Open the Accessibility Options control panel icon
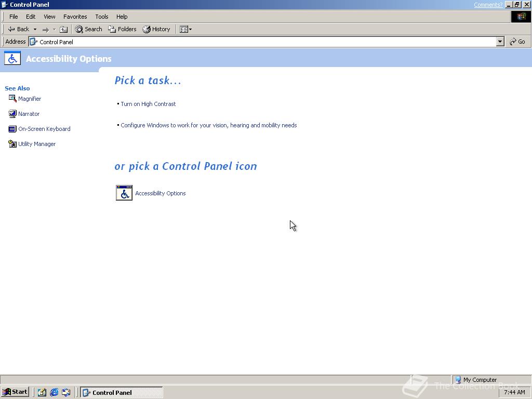This screenshot has width=532, height=399. [124, 193]
